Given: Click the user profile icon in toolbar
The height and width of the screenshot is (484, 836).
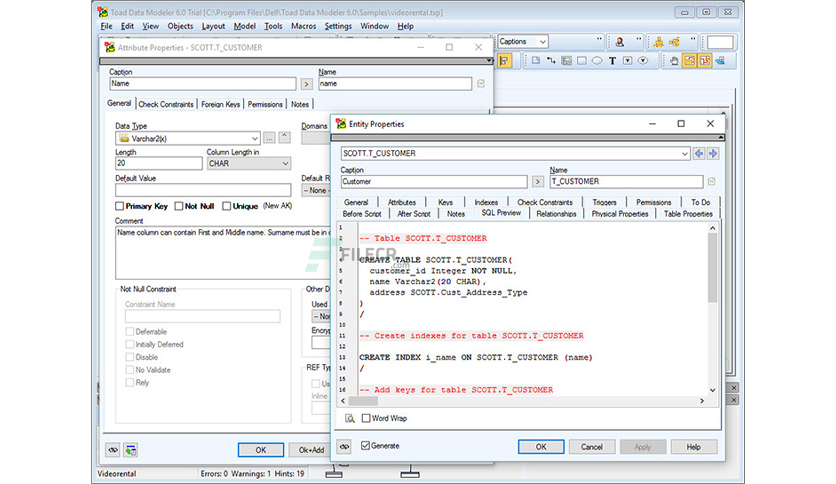Looking at the screenshot, I should [x=620, y=42].
